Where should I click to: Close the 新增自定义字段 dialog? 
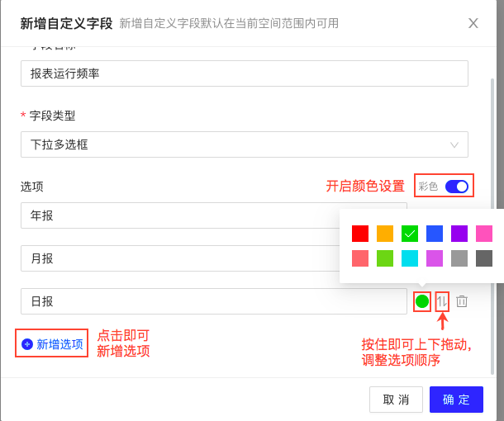point(473,23)
